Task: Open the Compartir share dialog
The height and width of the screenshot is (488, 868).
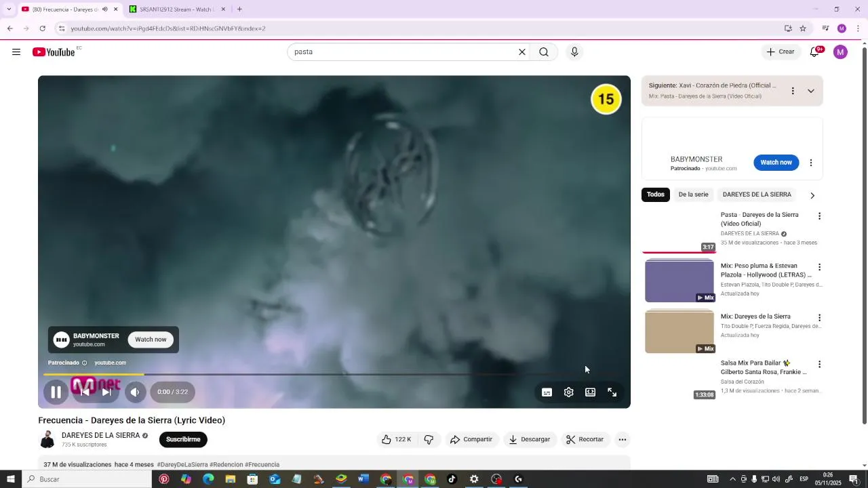Action: [471, 439]
